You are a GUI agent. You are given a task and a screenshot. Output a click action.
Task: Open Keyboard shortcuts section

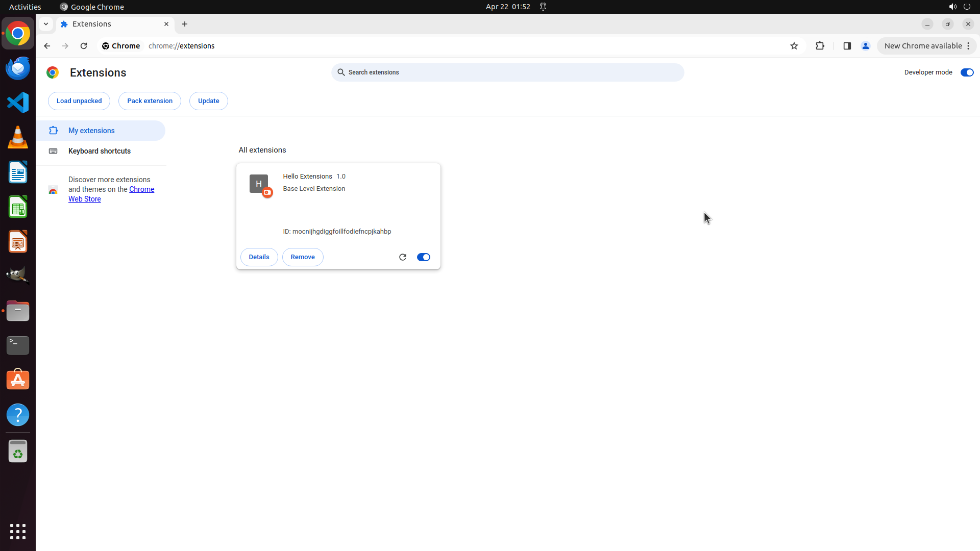(100, 151)
